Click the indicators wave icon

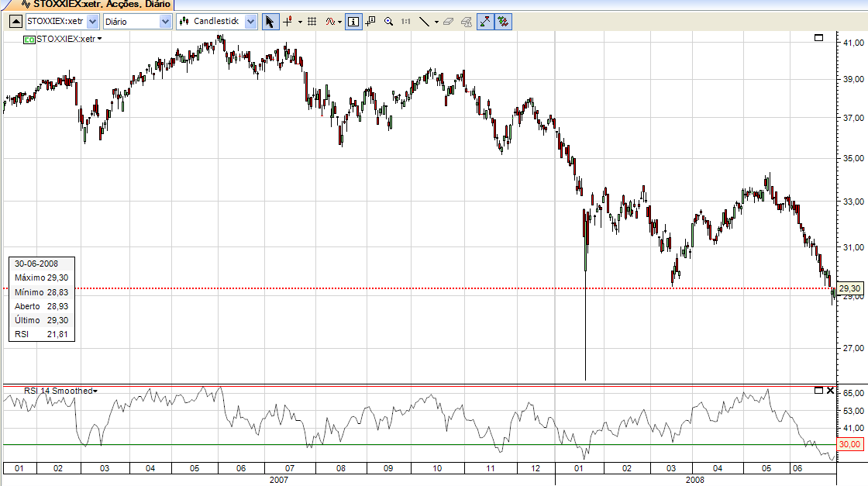pyautogui.click(x=330, y=22)
